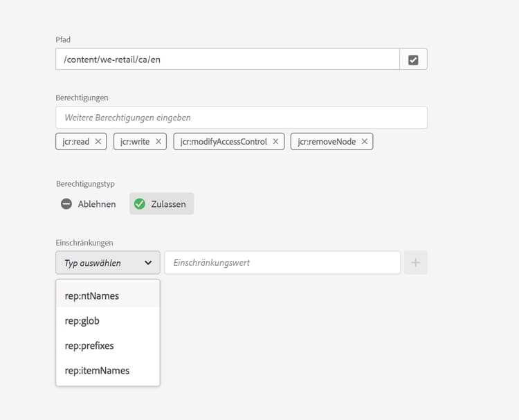Collapse the Typ auswählen dropdown

(108, 263)
